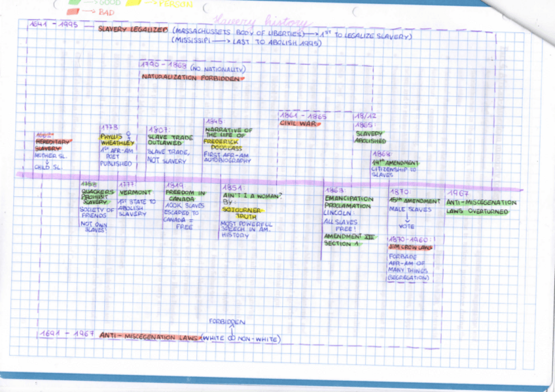555x392 pixels.
Task: Click the word "VOTE"
Action: point(406,226)
